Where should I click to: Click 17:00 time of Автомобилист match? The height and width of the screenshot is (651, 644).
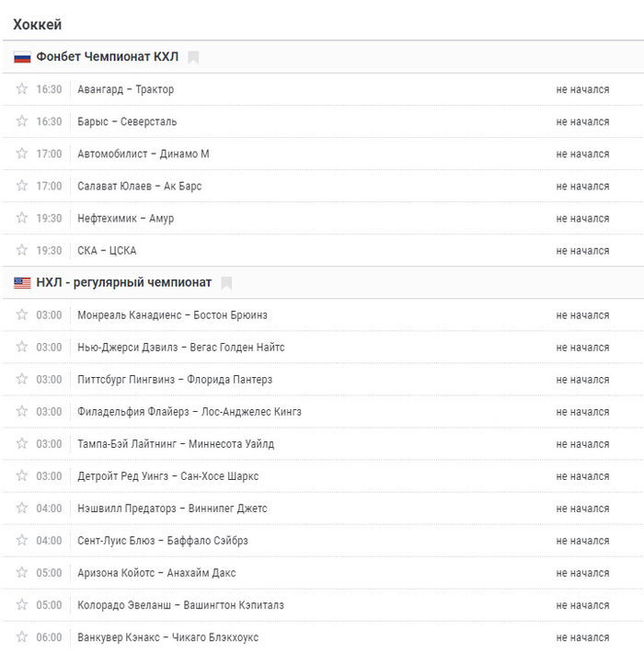(x=49, y=154)
